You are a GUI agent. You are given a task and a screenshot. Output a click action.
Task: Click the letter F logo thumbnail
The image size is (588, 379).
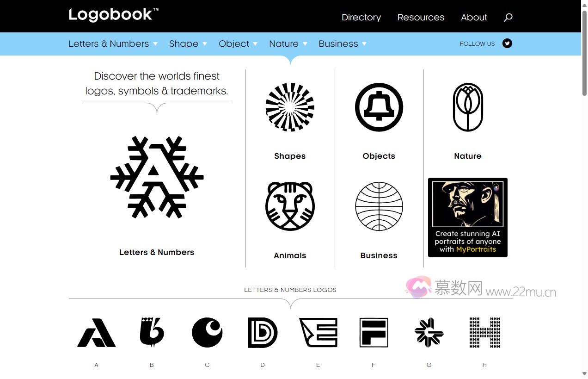(x=373, y=332)
